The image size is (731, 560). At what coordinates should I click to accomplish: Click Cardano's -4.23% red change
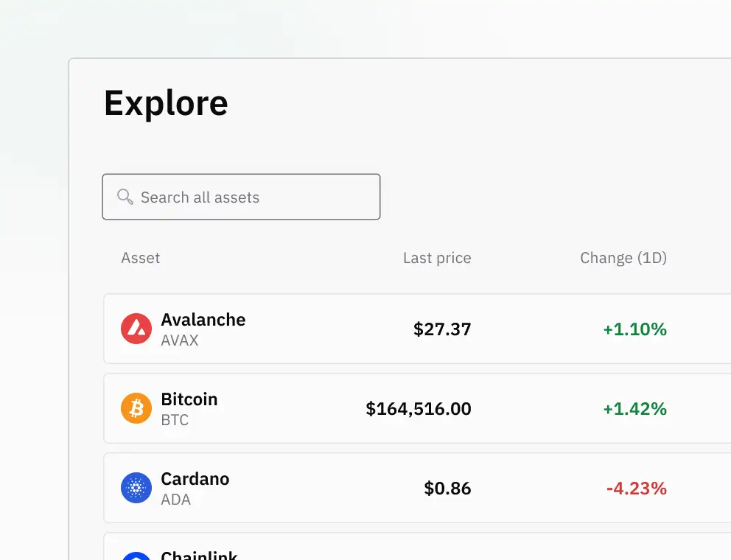(635, 488)
